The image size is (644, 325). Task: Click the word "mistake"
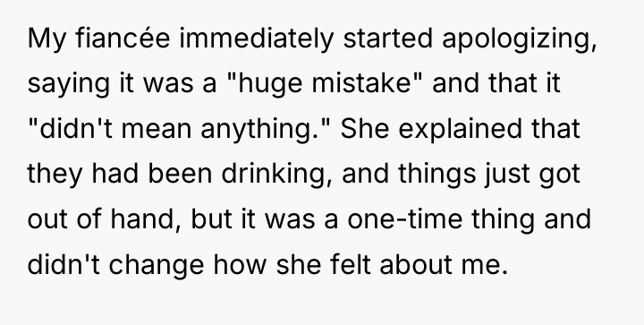coord(362,83)
